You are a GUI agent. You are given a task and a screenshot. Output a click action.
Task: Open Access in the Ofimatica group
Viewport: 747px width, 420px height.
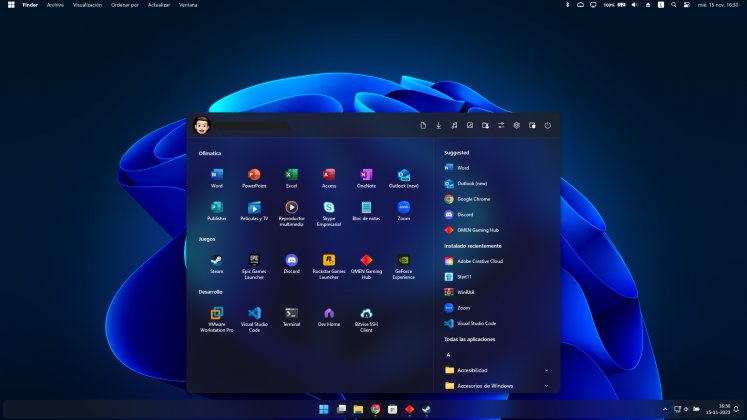329,179
